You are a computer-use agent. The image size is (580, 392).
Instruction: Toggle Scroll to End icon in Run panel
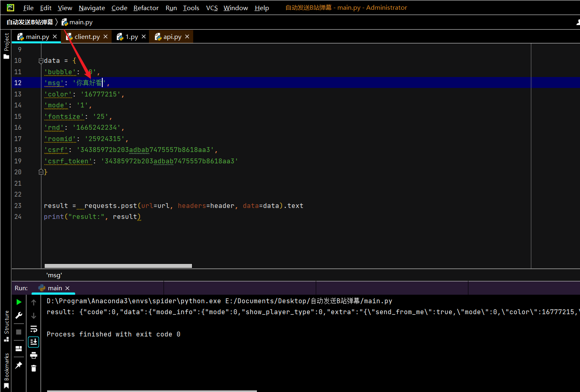tap(34, 342)
